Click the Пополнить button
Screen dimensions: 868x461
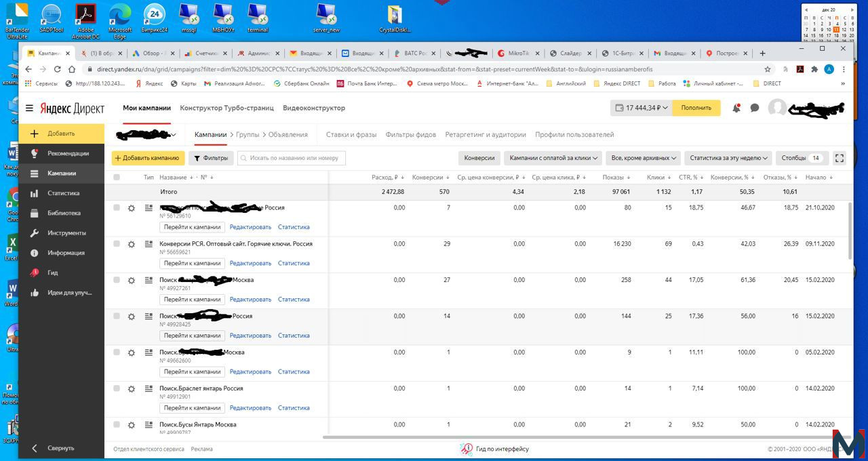696,108
